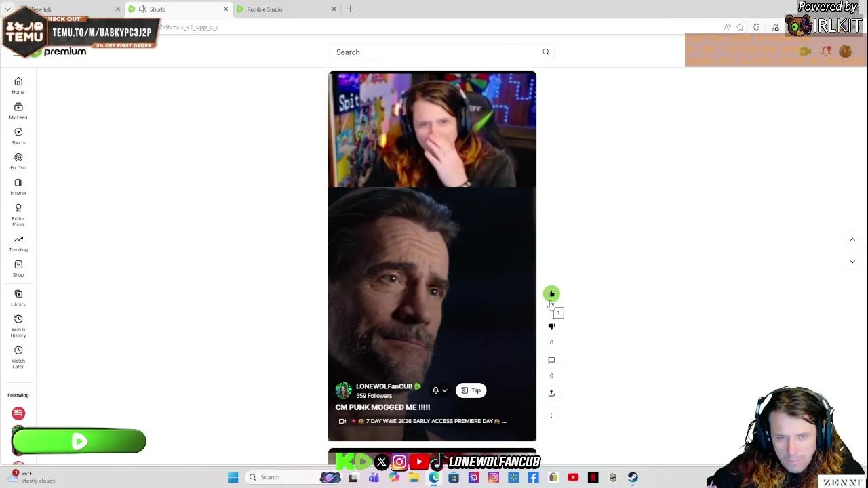Viewport: 868px width, 488px height.
Task: Dislike the short with the thumbs-down button
Action: (551, 327)
